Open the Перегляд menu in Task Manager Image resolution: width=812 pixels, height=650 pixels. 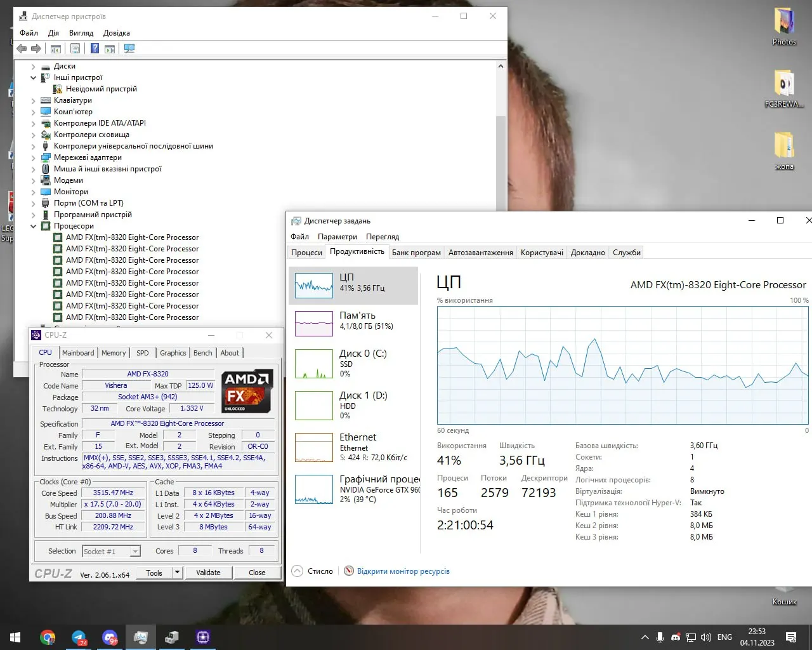tap(383, 237)
